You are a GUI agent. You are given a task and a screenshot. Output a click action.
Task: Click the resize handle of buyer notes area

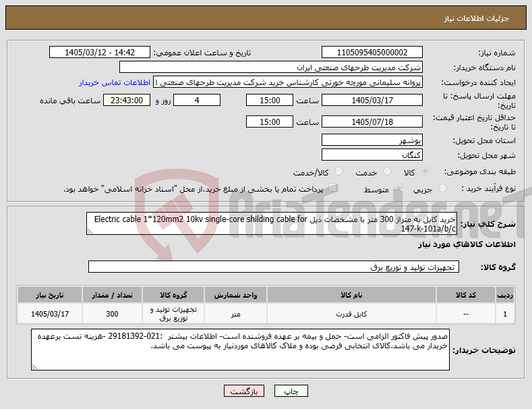34,366
